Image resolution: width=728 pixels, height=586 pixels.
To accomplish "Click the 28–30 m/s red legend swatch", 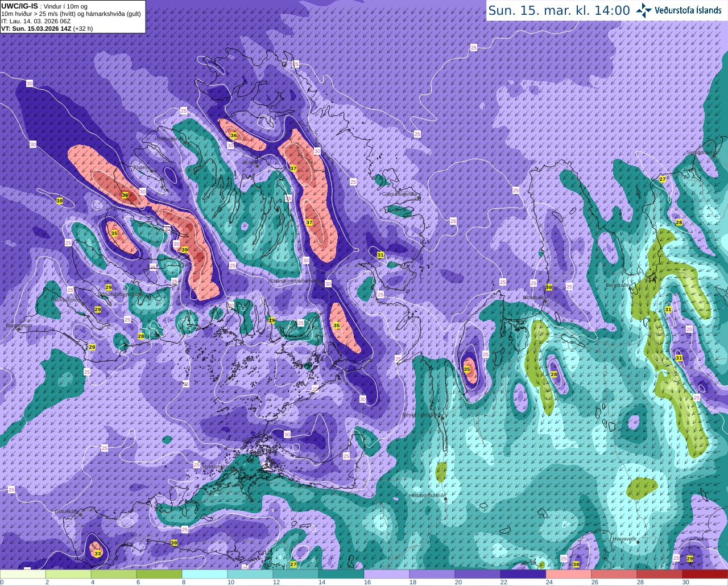I will click(660, 574).
